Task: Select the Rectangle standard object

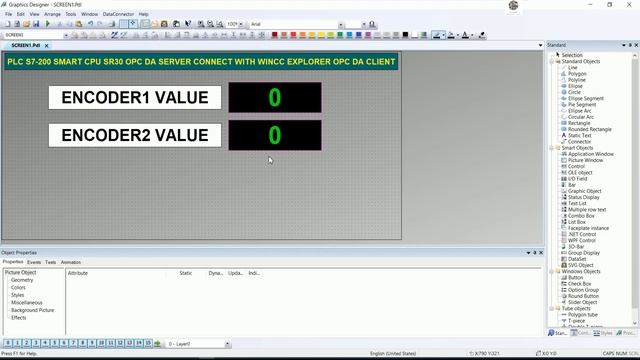Action: tap(579, 123)
